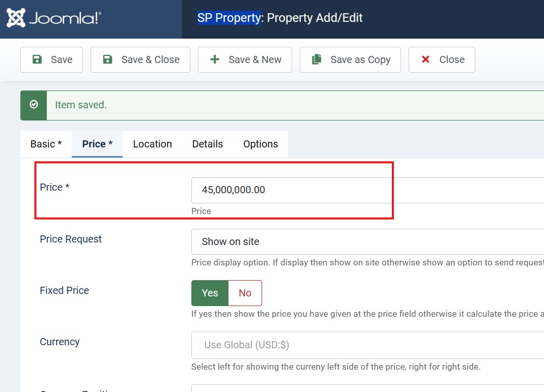Click the plus icon on Save & New
The width and height of the screenshot is (544, 392).
point(215,59)
